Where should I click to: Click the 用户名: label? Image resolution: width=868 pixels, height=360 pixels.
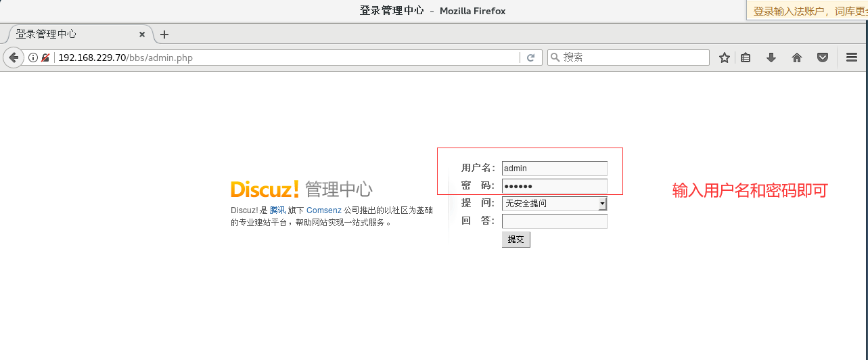point(478,168)
